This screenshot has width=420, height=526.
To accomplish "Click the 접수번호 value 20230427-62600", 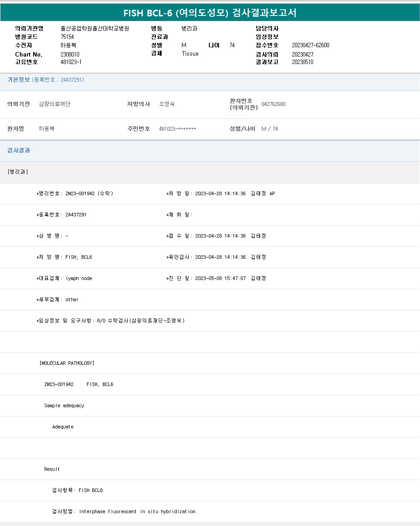I will tap(310, 45).
